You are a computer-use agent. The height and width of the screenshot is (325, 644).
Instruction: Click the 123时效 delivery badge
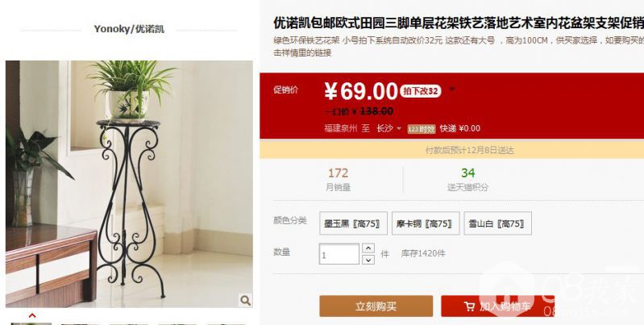point(421,129)
